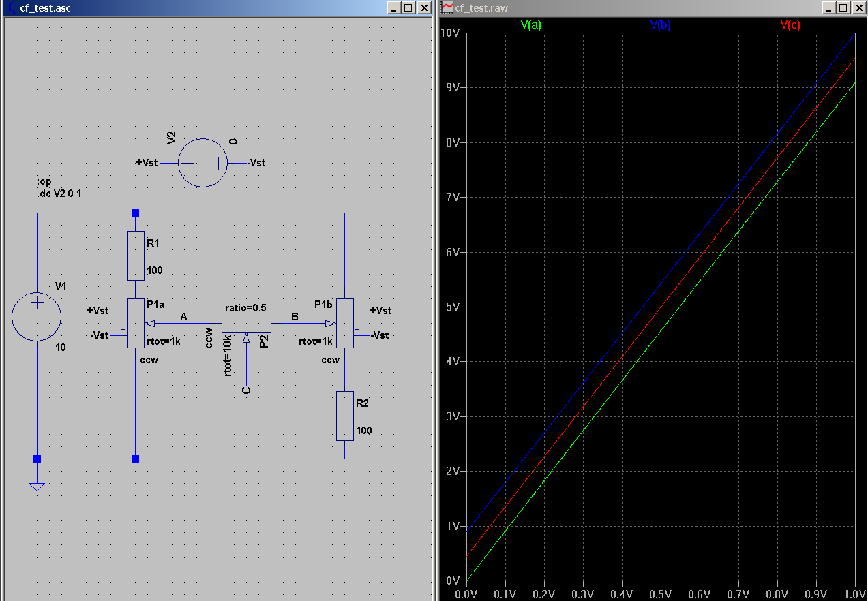This screenshot has height=601, width=868.
Task: Click the ratio=0.5 parameter of P2
Action: (245, 307)
